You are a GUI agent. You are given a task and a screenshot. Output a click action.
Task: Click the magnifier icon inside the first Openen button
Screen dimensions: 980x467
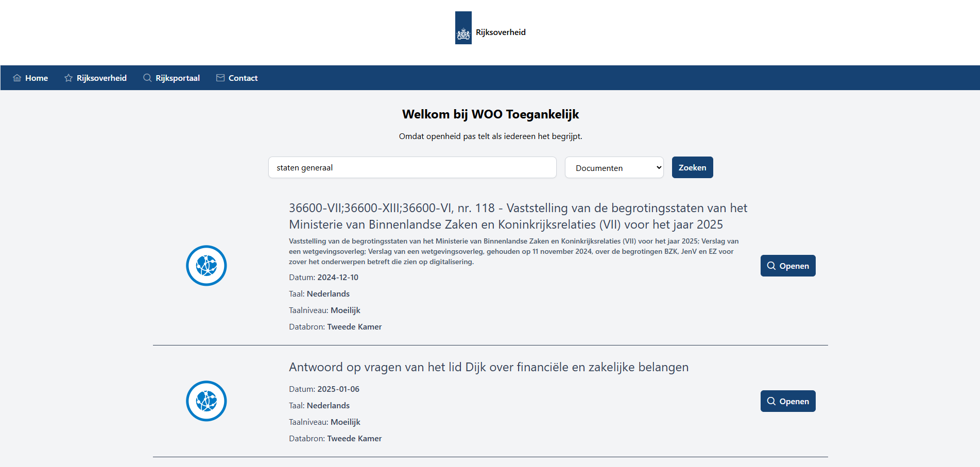[x=771, y=265]
